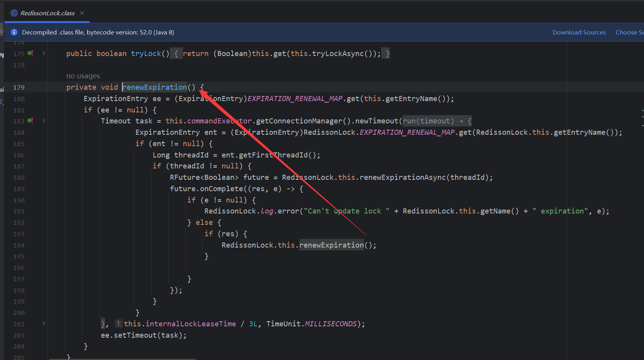
Task: Click line number 203 in the gutter
Action: (x=19, y=335)
